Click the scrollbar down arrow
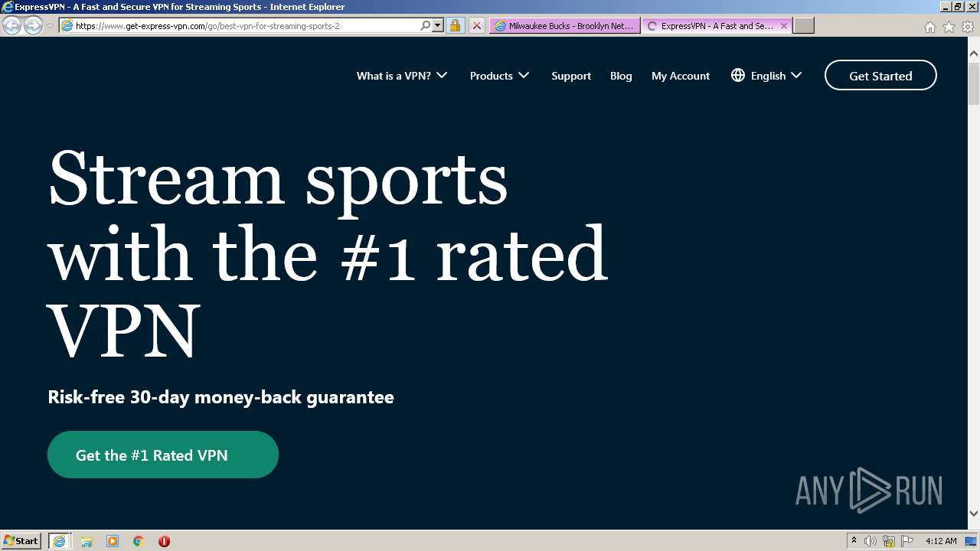The height and width of the screenshot is (551, 980). [974, 514]
